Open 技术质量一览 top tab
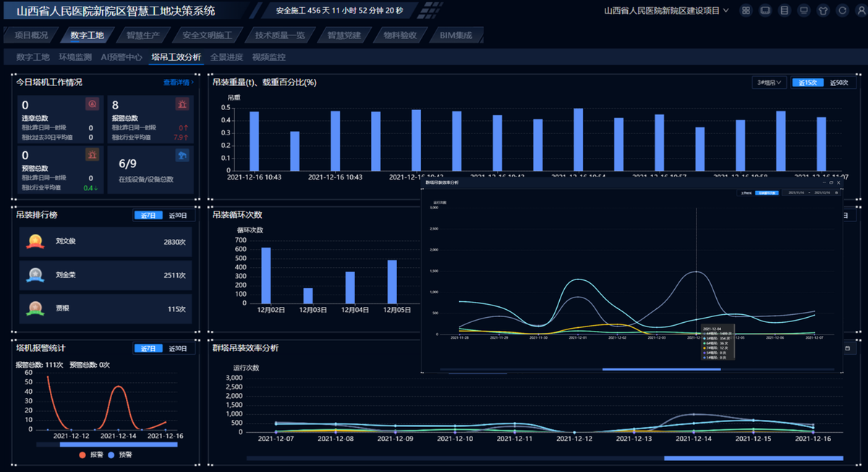 pyautogui.click(x=280, y=35)
